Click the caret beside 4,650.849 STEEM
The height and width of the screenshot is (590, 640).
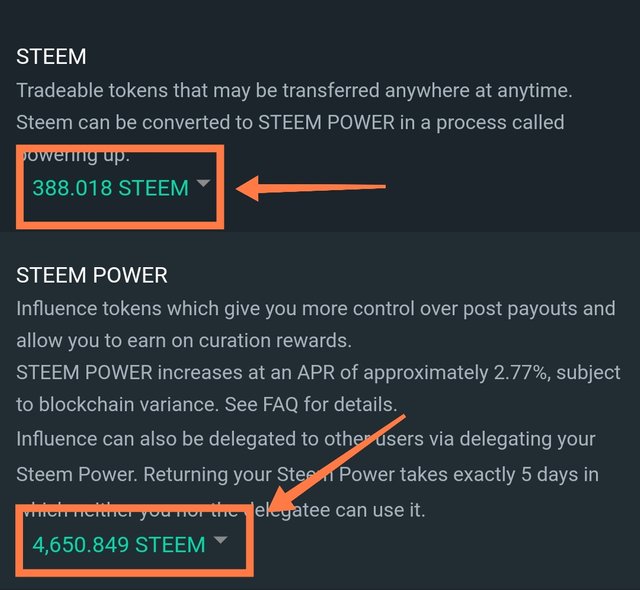(x=220, y=540)
